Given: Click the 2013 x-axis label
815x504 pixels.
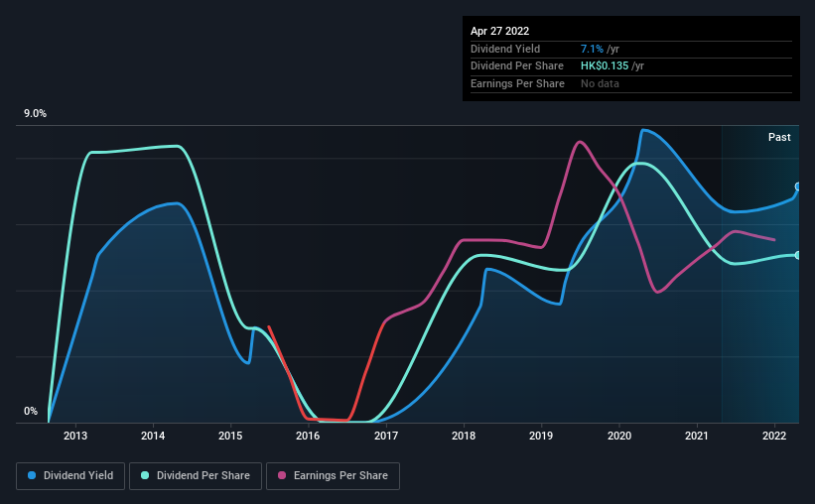Looking at the screenshot, I should [x=75, y=436].
